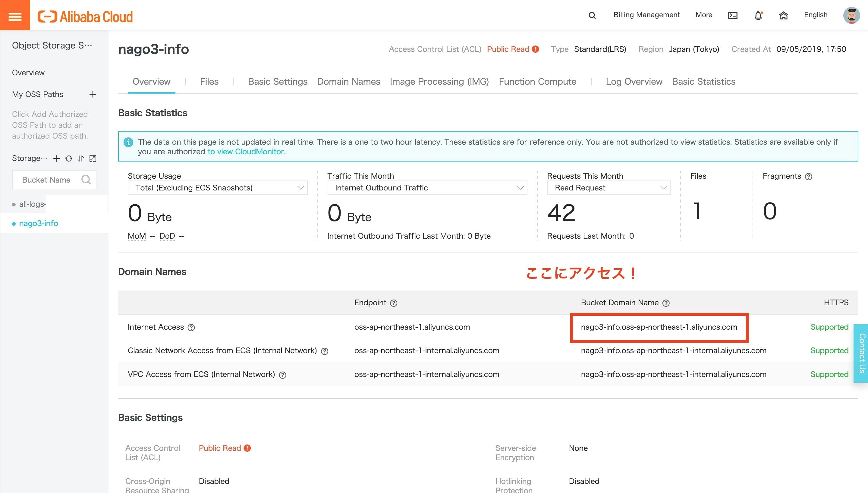Open sidebar Overview page
868x493 pixels.
[x=28, y=72]
